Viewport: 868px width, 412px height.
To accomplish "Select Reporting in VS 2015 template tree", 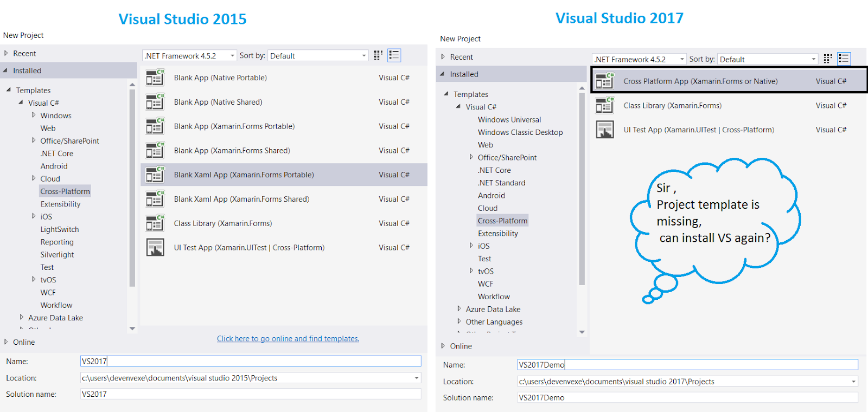I will point(57,242).
